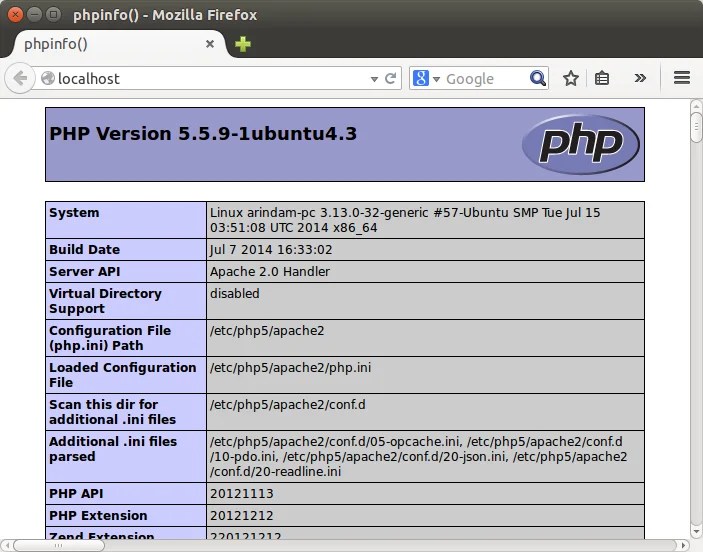Image resolution: width=703 pixels, height=552 pixels.
Task: Click the site identity globe icon
Action: tap(48, 78)
